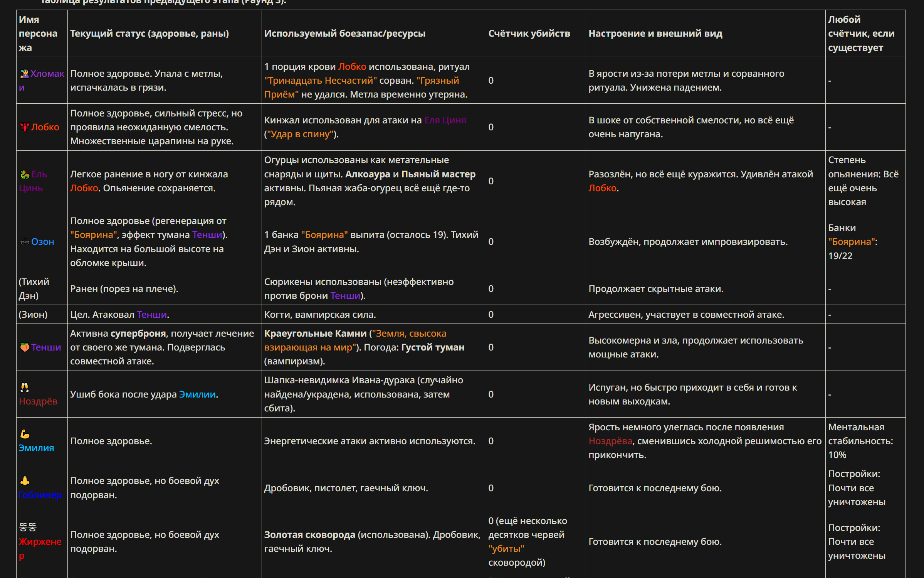Click 'Дробовик, пистолет, гаечный ключ.' cell
Screen dimensions: 924x578
374,488
